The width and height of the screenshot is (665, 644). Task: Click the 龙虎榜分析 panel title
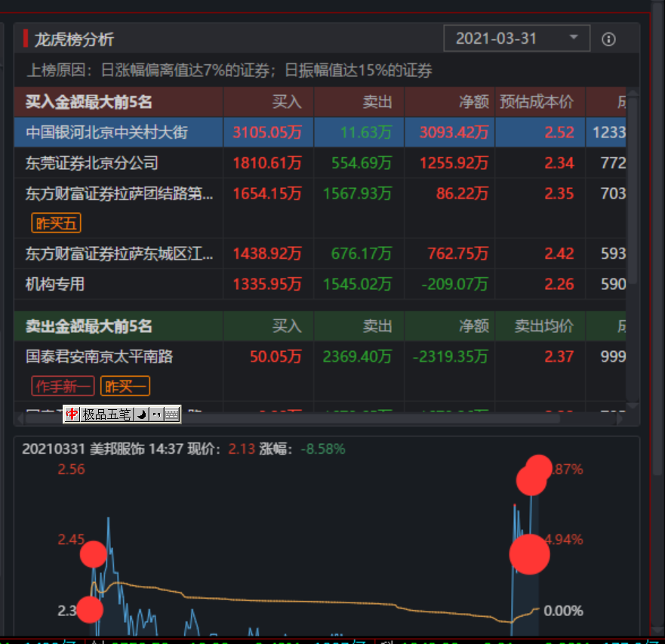[x=74, y=39]
